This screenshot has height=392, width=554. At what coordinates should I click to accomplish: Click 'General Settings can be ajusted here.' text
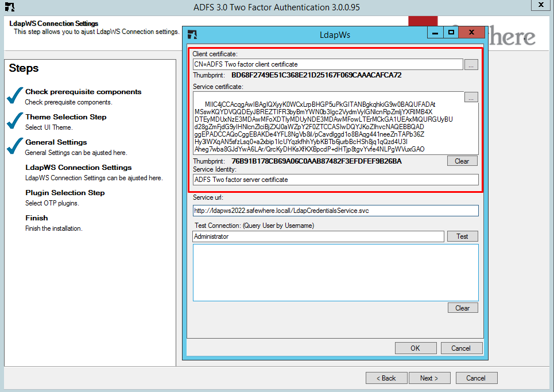click(x=76, y=153)
